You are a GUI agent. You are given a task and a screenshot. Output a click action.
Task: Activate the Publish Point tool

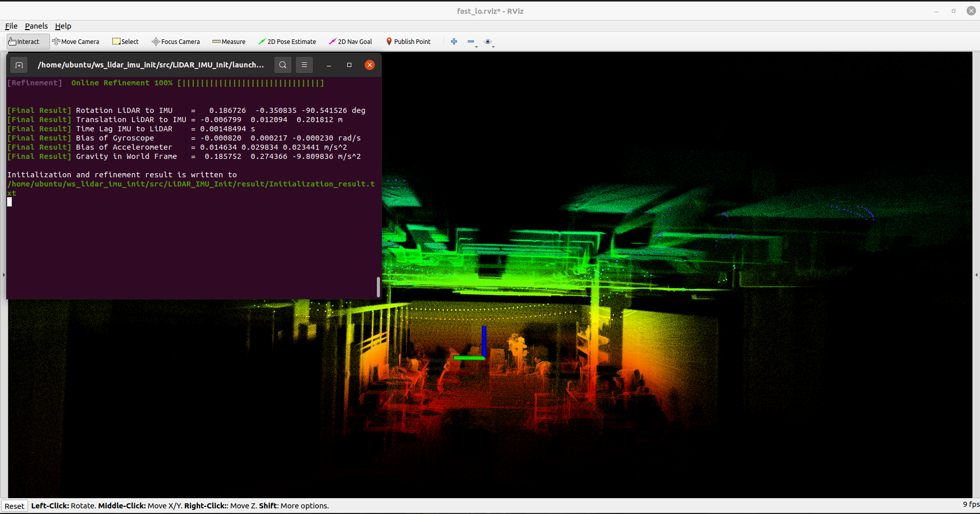coord(408,42)
